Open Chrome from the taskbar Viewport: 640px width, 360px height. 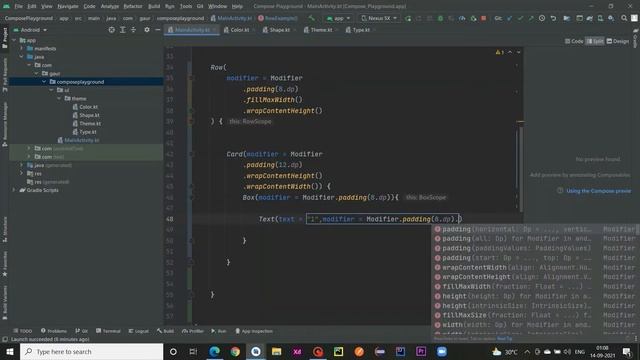[235, 351]
